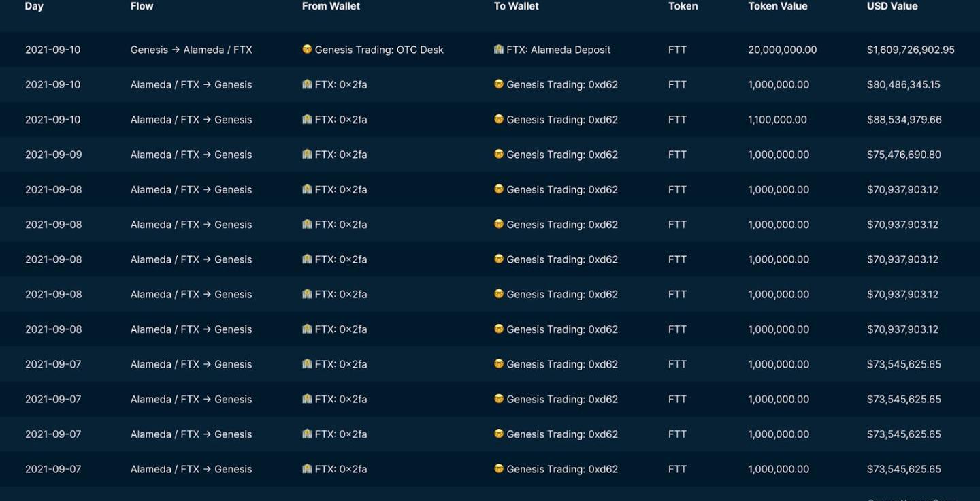Click Genesis icon in the $80,486,345.15 row
The width and height of the screenshot is (980, 501).
pyautogui.click(x=499, y=84)
